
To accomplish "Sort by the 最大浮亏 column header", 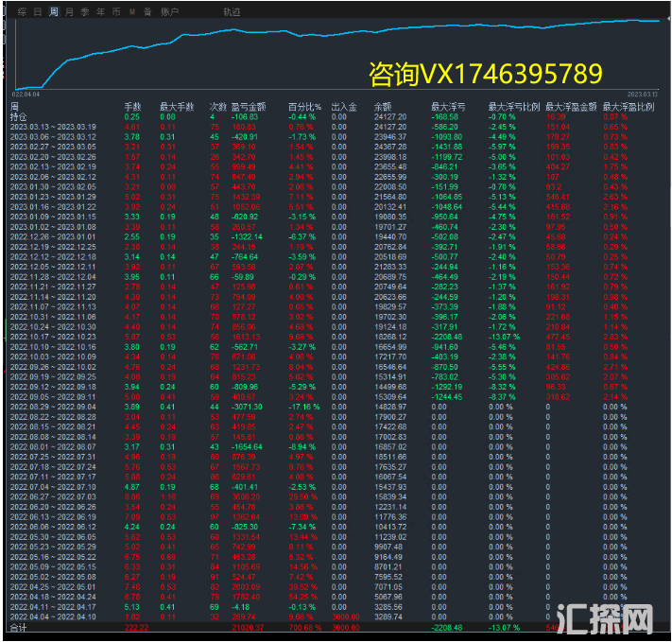I will coord(446,108).
